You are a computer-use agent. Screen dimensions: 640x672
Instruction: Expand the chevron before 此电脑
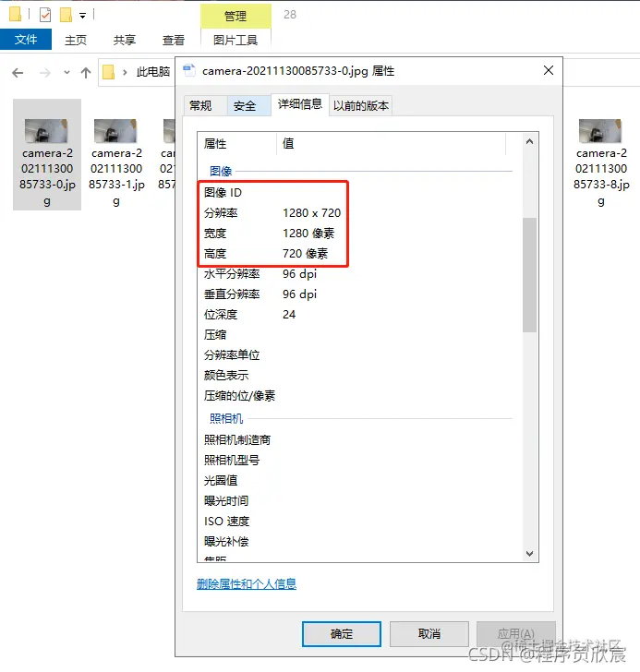coord(125,72)
